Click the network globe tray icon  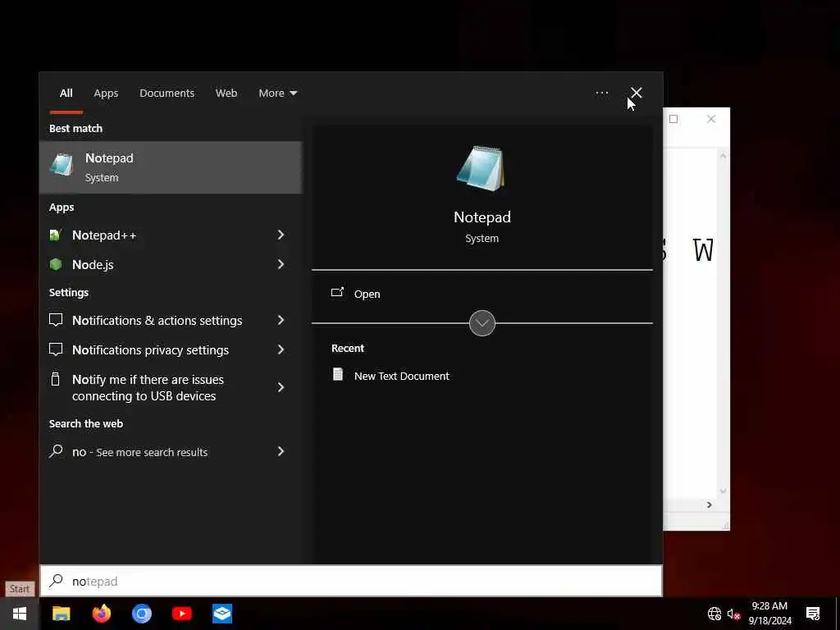point(714,614)
